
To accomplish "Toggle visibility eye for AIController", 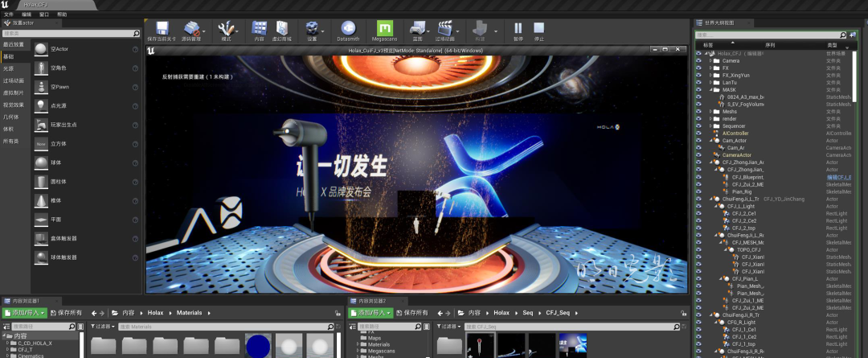I will (x=698, y=134).
